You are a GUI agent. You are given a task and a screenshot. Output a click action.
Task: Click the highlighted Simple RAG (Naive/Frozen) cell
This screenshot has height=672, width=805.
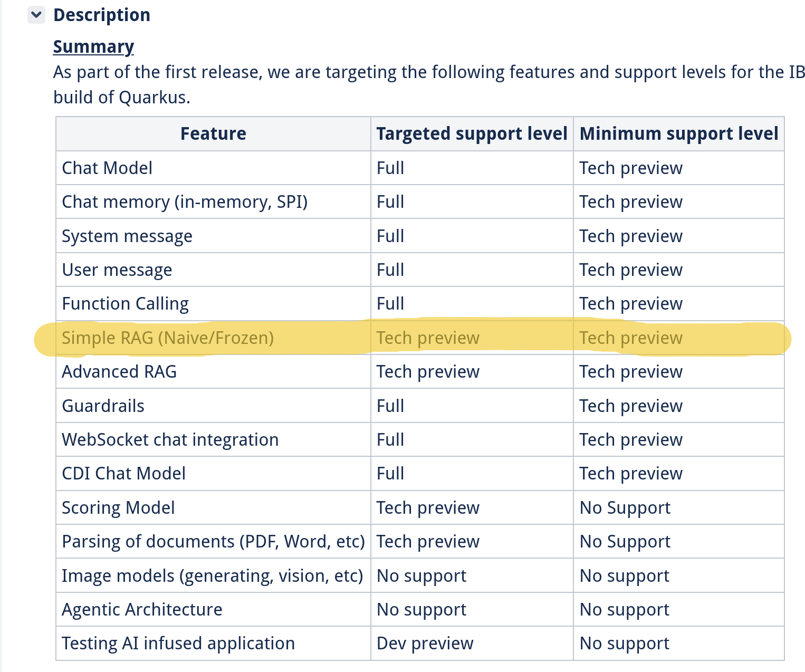168,338
